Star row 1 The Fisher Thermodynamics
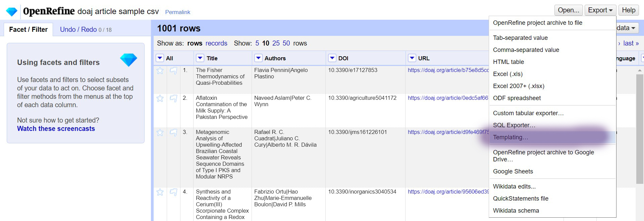 pyautogui.click(x=160, y=71)
